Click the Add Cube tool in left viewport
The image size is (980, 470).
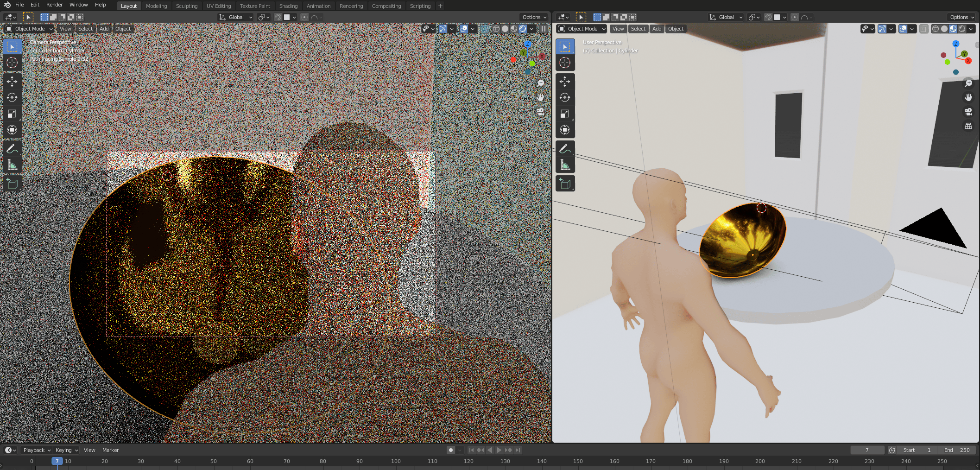click(x=12, y=184)
